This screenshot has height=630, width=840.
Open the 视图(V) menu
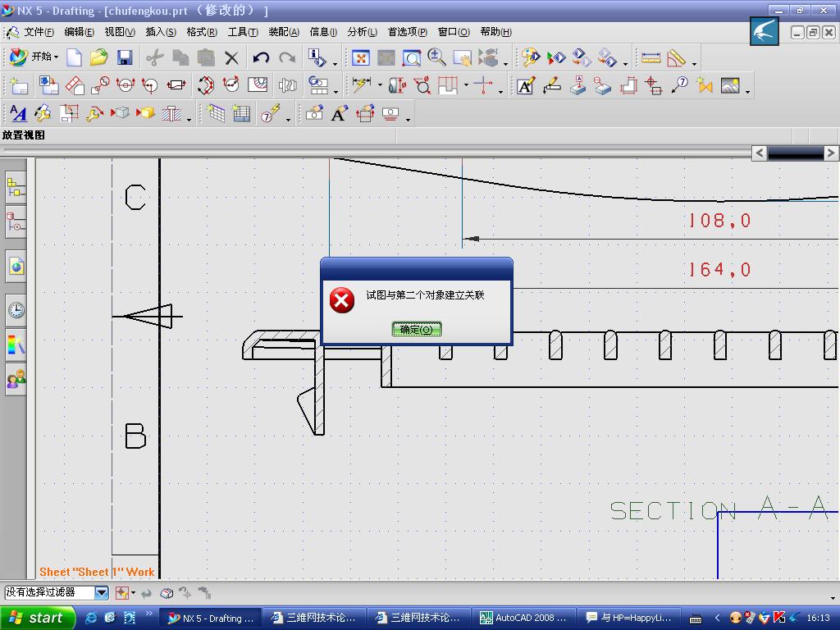coord(120,32)
